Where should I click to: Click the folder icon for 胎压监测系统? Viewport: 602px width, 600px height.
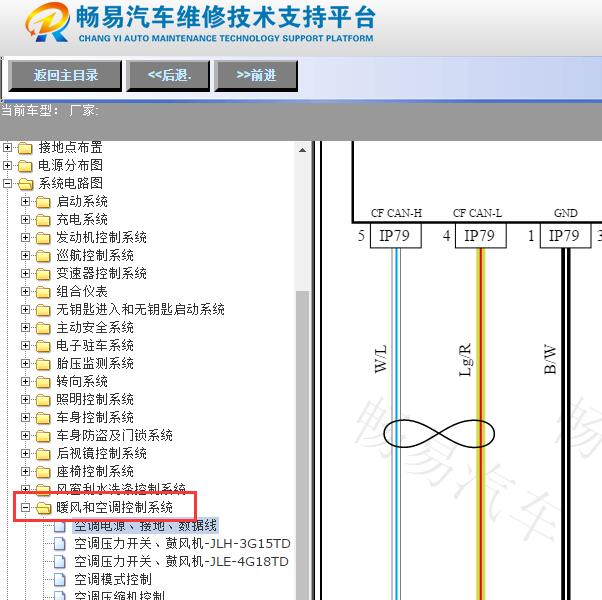click(x=43, y=364)
